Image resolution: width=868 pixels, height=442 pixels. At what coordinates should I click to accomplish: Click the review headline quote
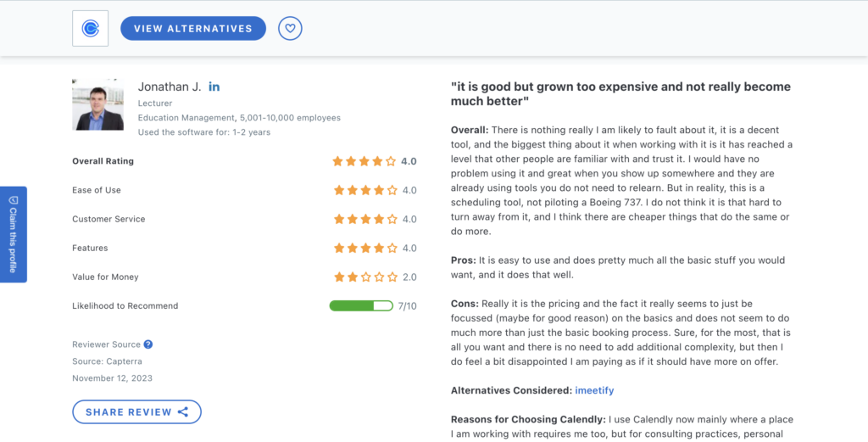(x=620, y=94)
